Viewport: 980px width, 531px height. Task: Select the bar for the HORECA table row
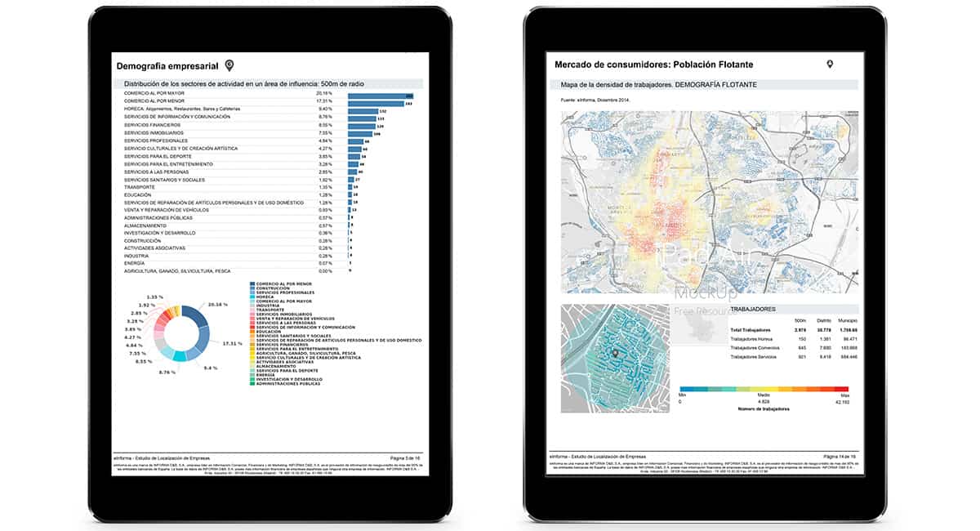364,111
